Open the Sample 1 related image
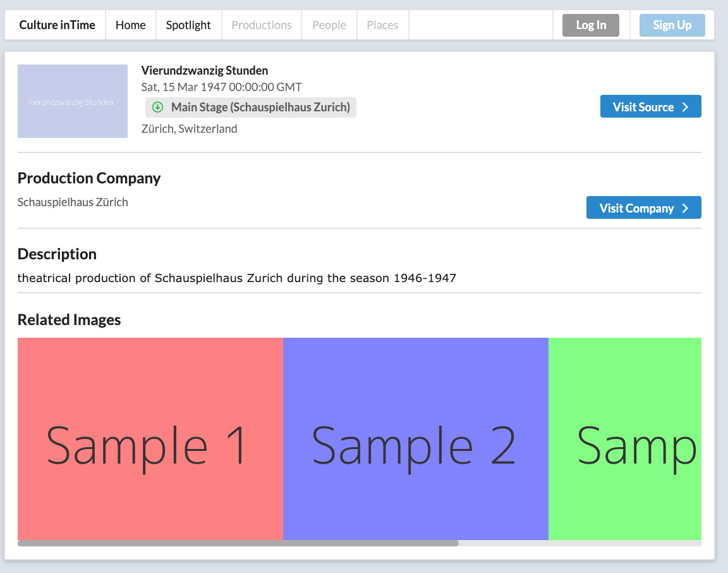This screenshot has width=728, height=573. [x=150, y=439]
